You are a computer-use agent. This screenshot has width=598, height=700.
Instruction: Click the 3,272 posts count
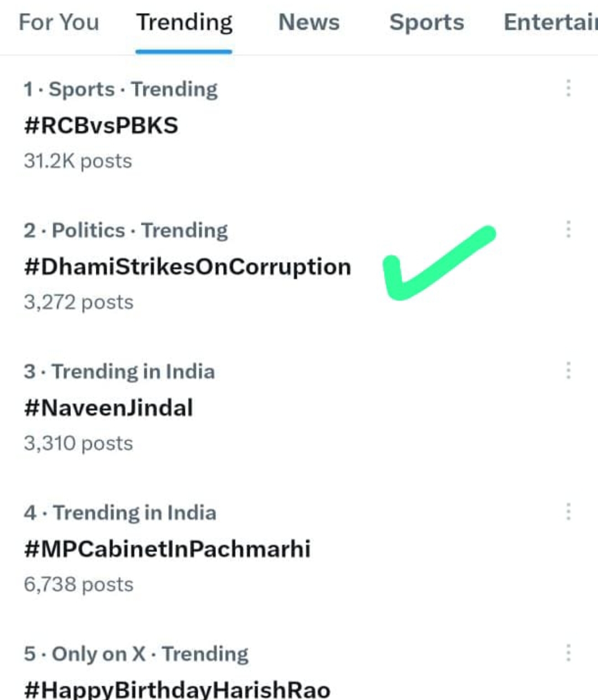point(79,302)
